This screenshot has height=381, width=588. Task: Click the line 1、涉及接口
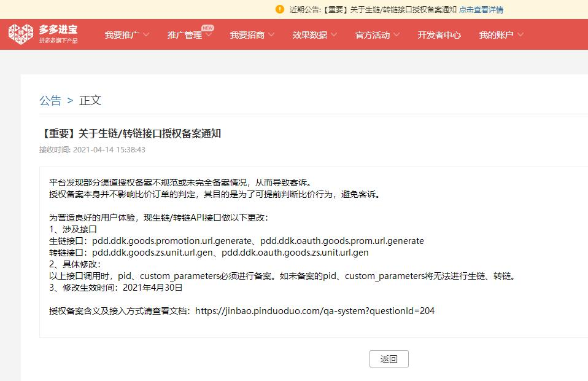click(73, 229)
